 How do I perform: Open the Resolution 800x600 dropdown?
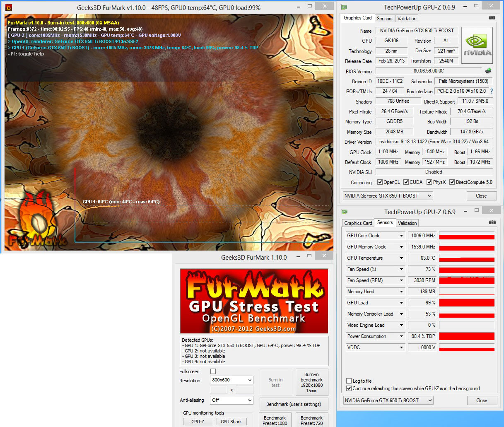(x=232, y=380)
